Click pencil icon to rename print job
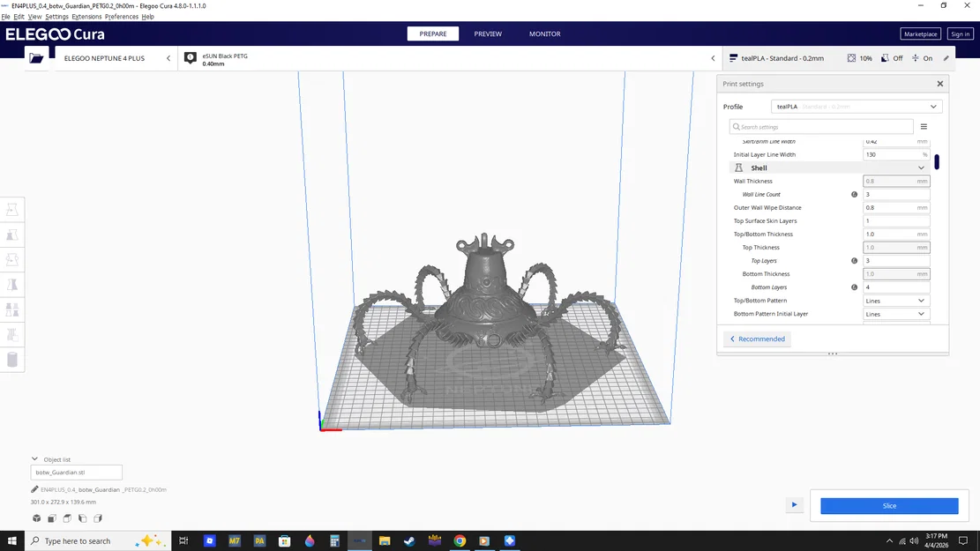980x551 pixels. [x=34, y=490]
